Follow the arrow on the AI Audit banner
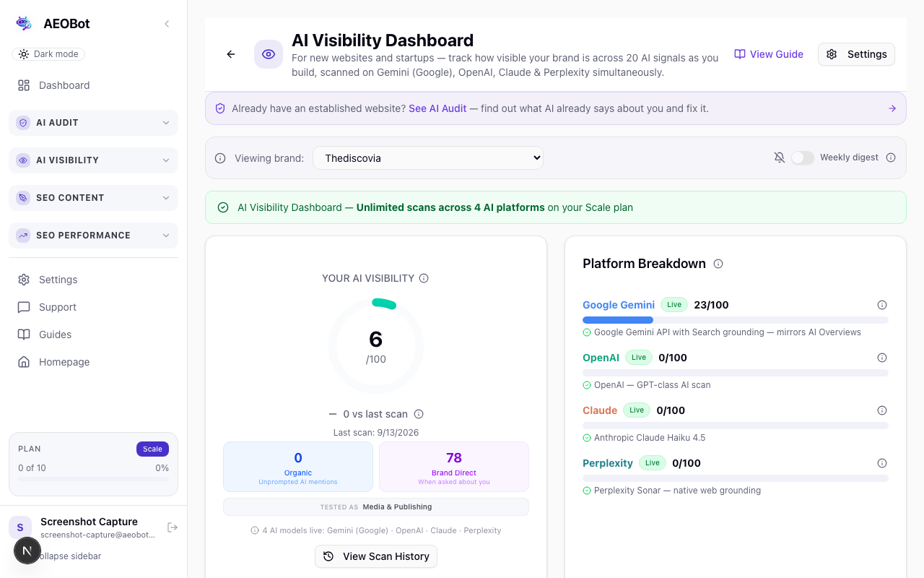The width and height of the screenshot is (924, 578). [x=892, y=108]
